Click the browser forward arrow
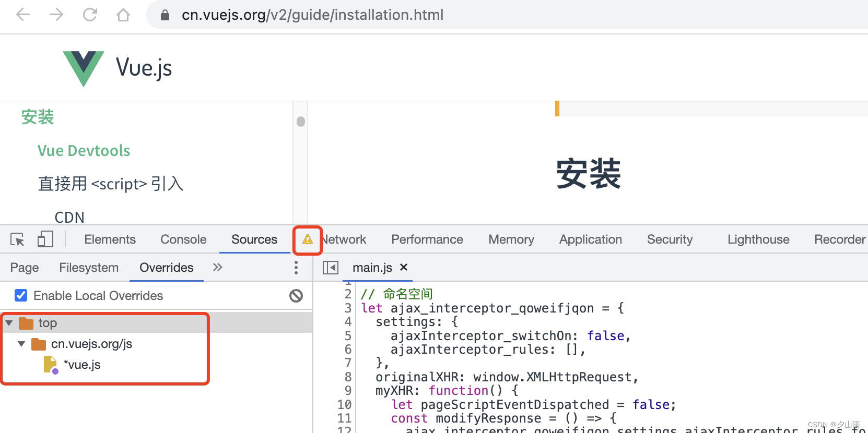The width and height of the screenshot is (868, 433). [56, 15]
